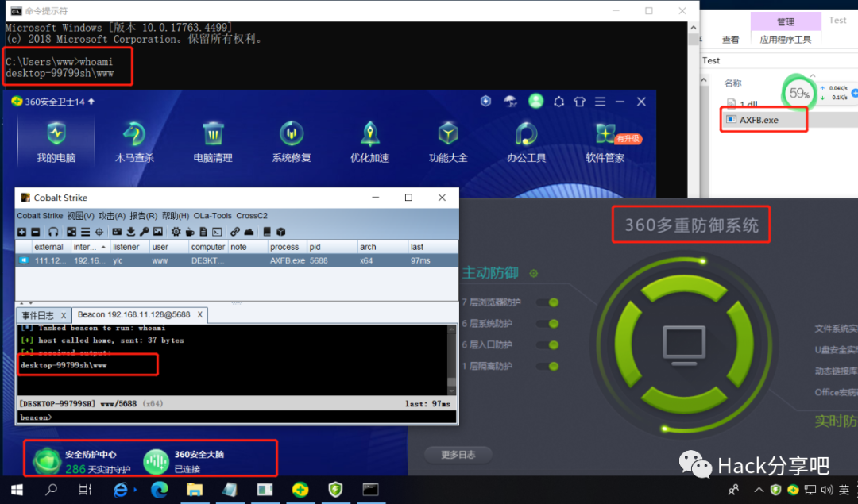Click Cobalt Strike disconnect minus icon
Screen dimensions: 858x504
[x=35, y=232]
